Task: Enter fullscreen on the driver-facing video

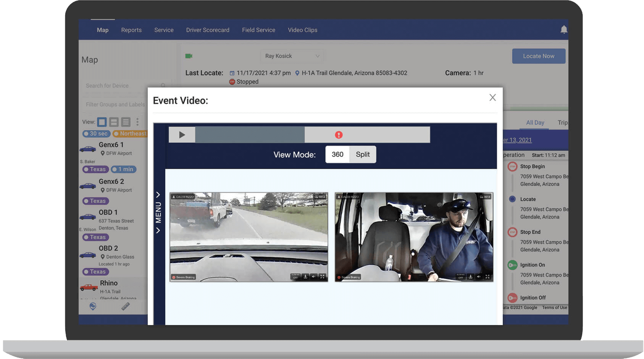Action: tap(487, 277)
